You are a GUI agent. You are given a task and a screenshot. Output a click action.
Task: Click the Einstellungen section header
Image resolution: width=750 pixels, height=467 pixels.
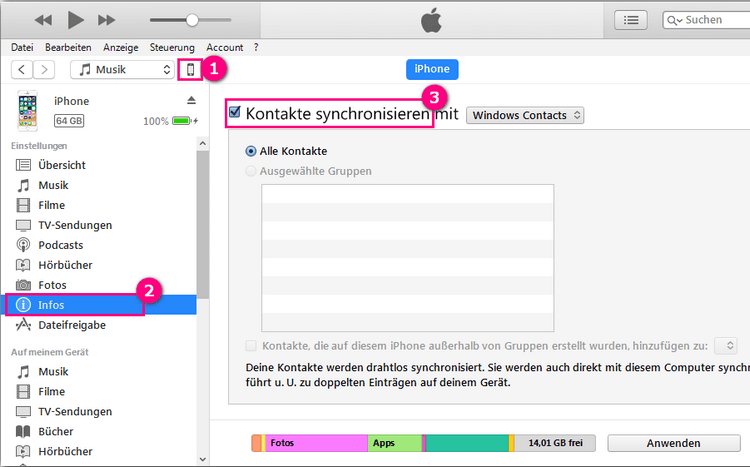click(x=39, y=146)
